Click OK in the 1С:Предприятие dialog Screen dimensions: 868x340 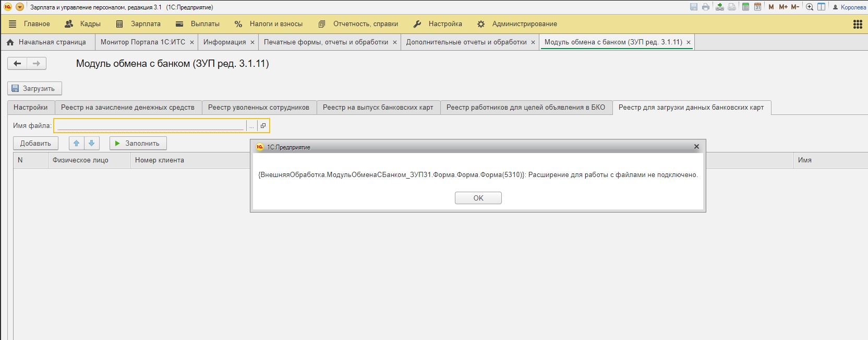(x=478, y=198)
